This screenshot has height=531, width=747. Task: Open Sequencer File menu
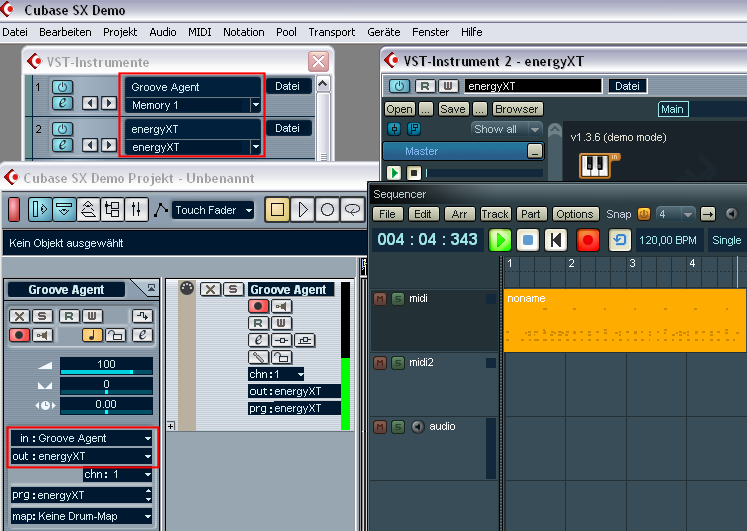387,214
